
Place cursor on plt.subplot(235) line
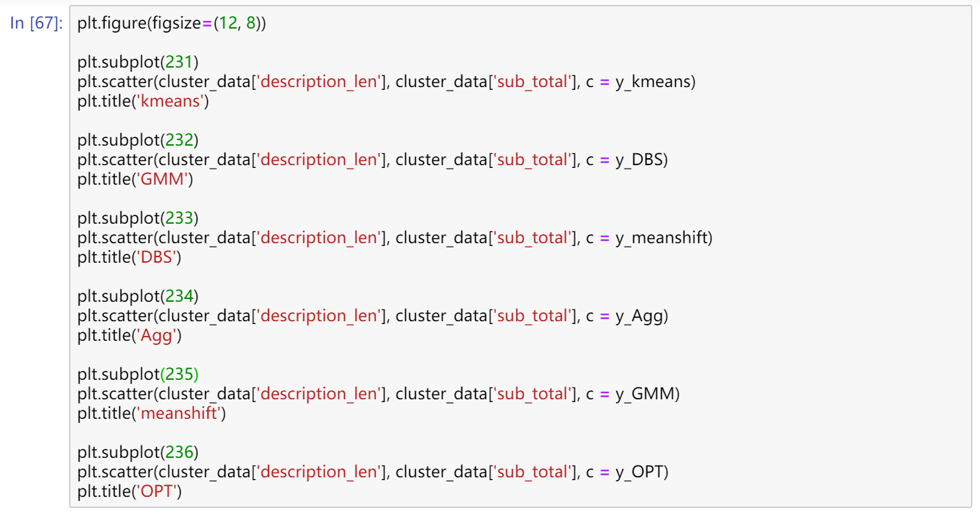[138, 375]
